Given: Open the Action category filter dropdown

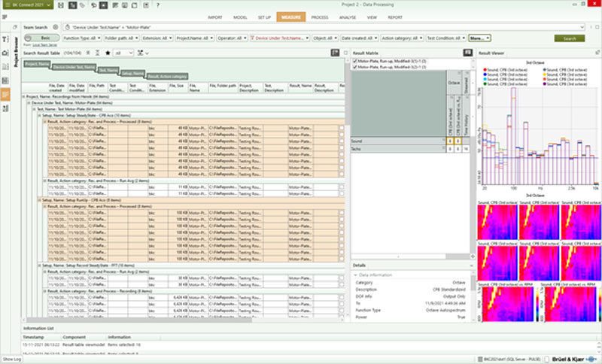Looking at the screenshot, I should (402, 38).
